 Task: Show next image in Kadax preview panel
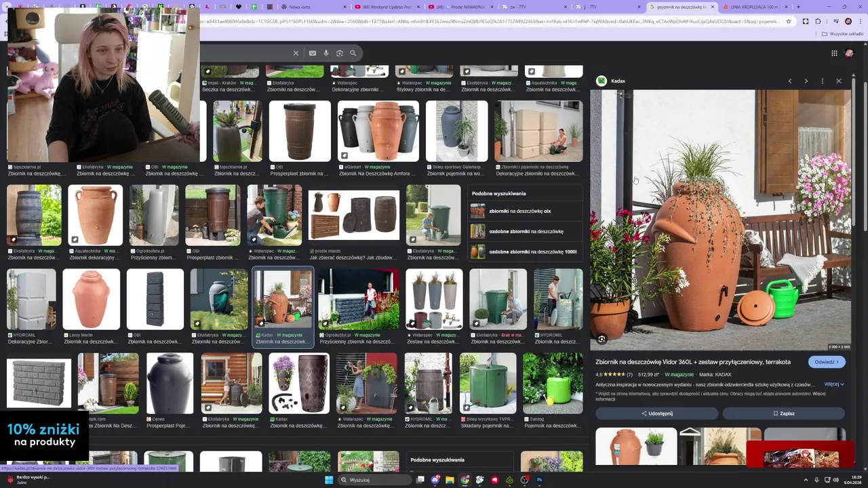[x=806, y=81]
